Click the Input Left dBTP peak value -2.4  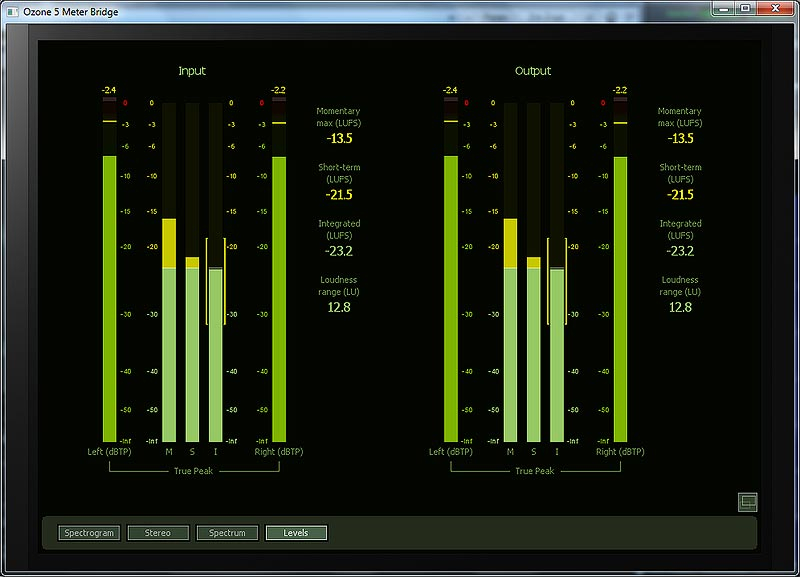tap(110, 90)
